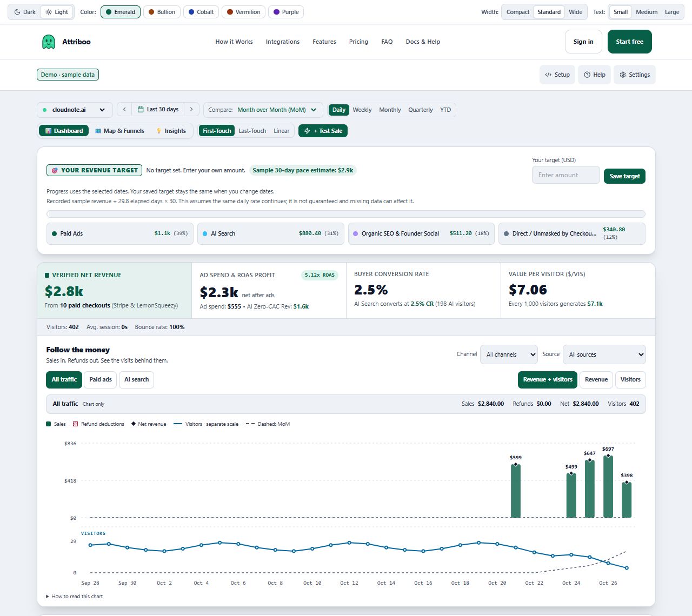Click the Map & Funnels map icon
This screenshot has width=692, height=616.
[98, 131]
